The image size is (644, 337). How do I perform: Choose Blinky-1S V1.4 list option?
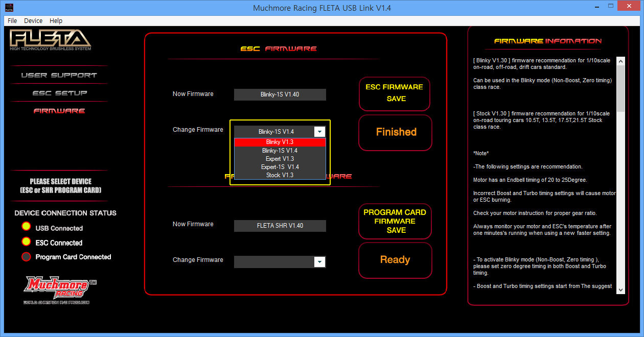[x=280, y=151]
